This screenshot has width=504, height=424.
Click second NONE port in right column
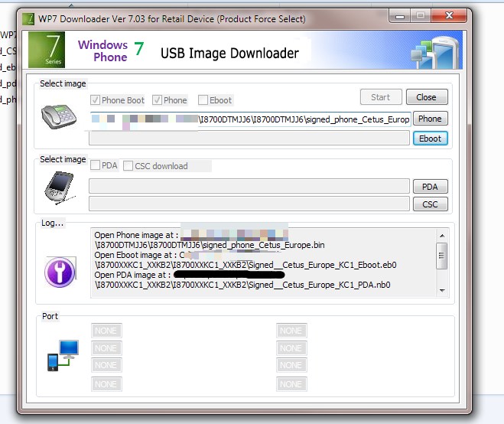(x=291, y=348)
